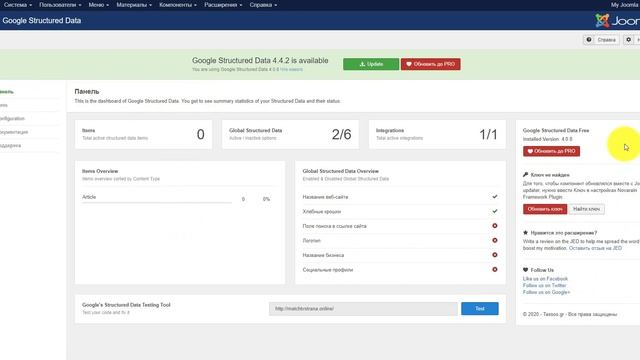The height and width of the screenshot is (360, 640).
Task: Select the Панель sidebar entry
Action: click(7, 92)
